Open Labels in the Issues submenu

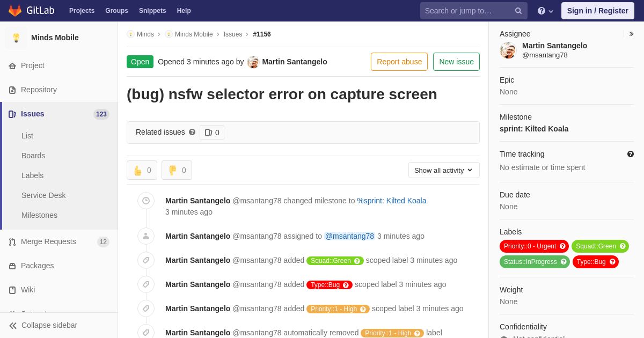coord(33,175)
